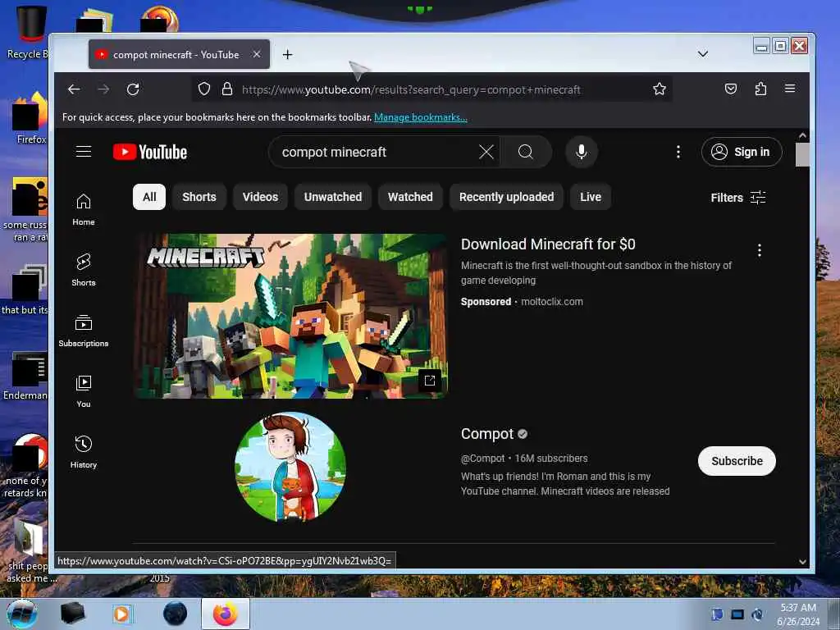This screenshot has height=630, width=840.
Task: Open the Download Minecraft for $0 title
Action: tap(548, 244)
